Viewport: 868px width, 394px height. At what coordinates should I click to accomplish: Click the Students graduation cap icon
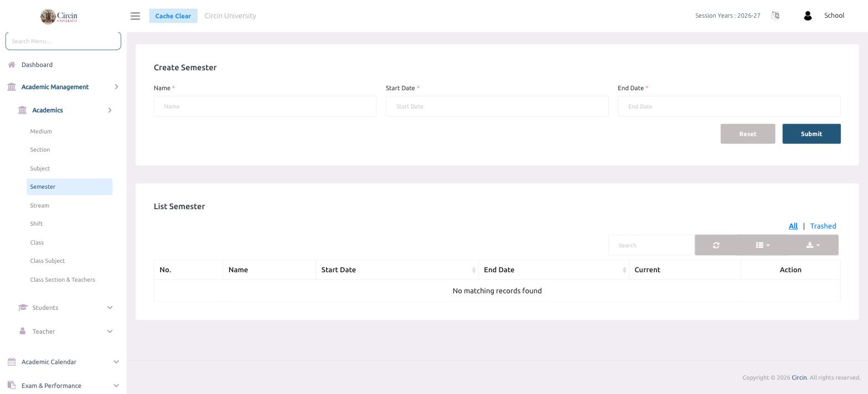(x=23, y=308)
